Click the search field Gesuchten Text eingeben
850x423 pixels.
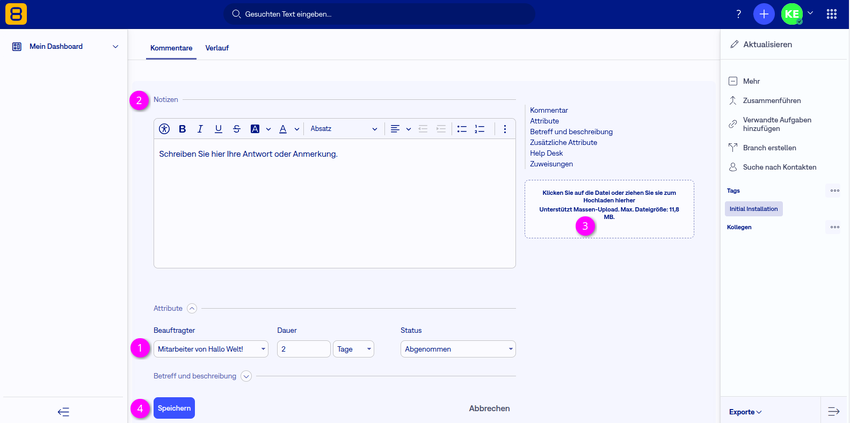click(x=379, y=15)
